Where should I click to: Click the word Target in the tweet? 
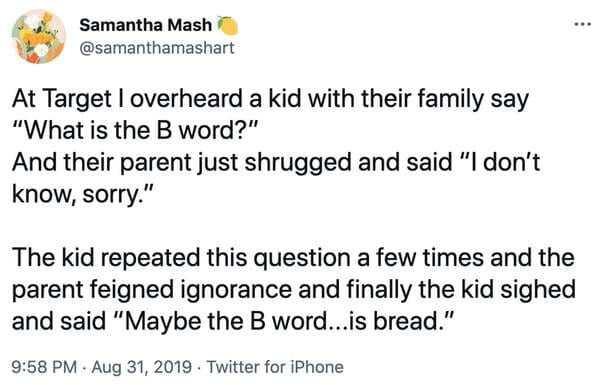pyautogui.click(x=78, y=100)
